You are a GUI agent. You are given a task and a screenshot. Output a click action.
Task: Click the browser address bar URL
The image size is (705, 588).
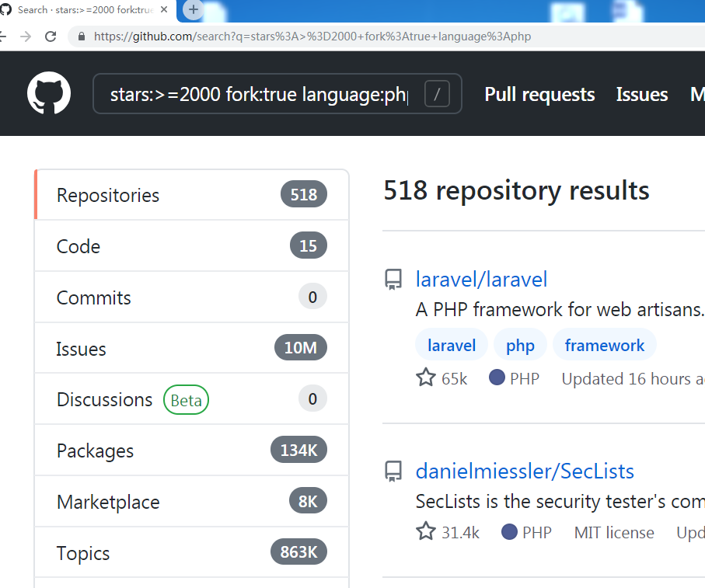312,37
